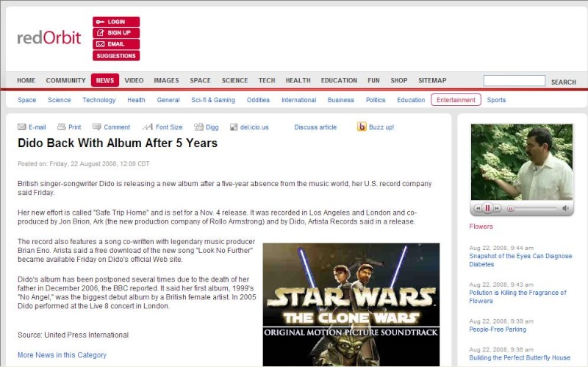
Task: Click the video progress slider handle
Action: 510,208
